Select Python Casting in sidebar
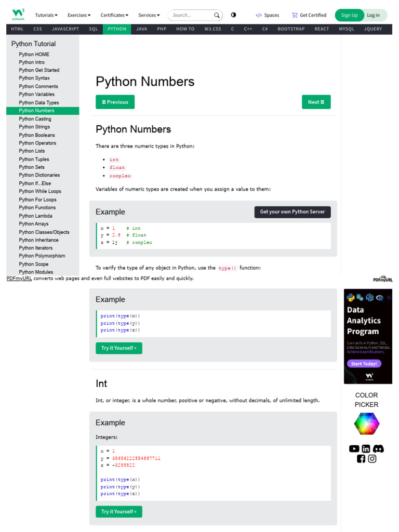The image size is (399, 532). [x=35, y=119]
